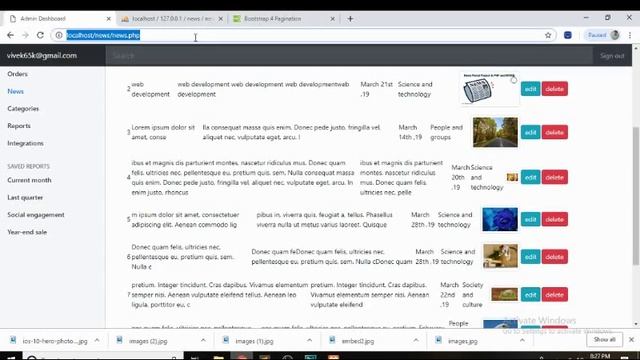640x360 pixels.
Task: Go back with the browser back arrow
Action: (11, 36)
